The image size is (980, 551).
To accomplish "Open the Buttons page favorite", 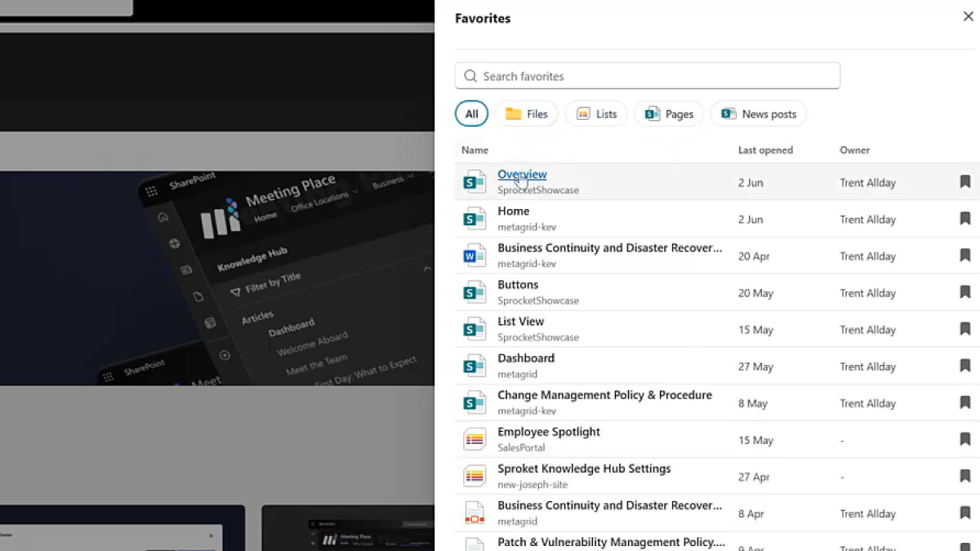I will (x=518, y=284).
